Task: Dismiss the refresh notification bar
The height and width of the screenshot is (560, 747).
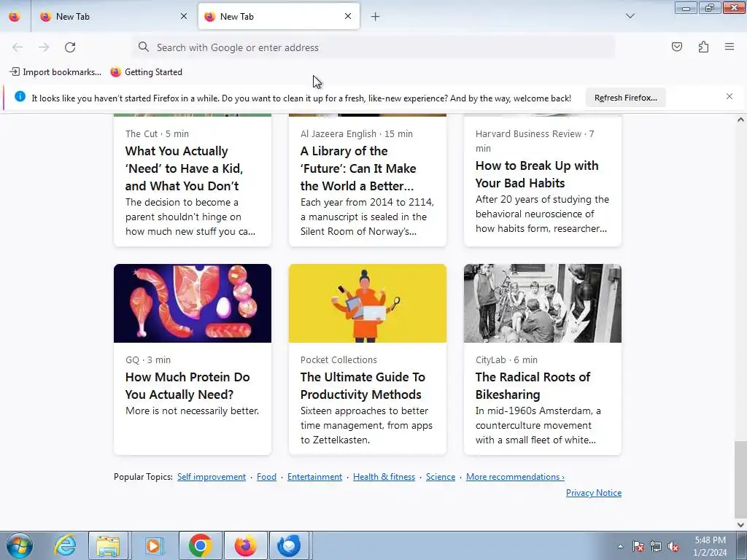Action: pos(729,96)
